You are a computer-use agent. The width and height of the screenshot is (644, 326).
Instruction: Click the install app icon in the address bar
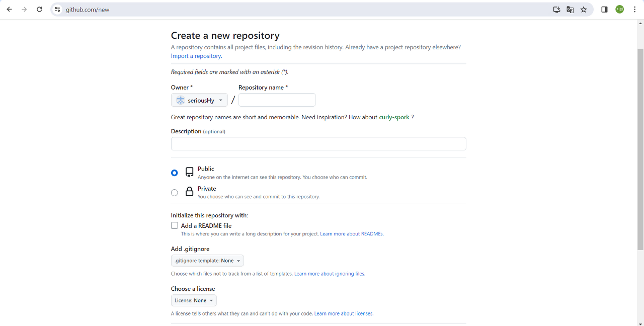click(x=556, y=10)
